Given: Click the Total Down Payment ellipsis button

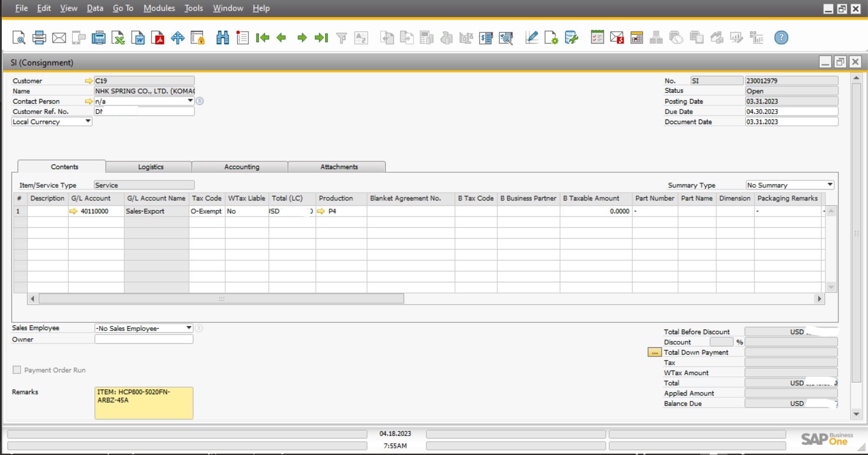Looking at the screenshot, I should (654, 352).
